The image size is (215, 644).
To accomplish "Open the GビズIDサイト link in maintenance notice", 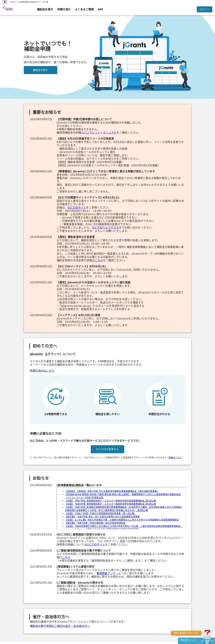I will pyautogui.click(x=77, y=207).
